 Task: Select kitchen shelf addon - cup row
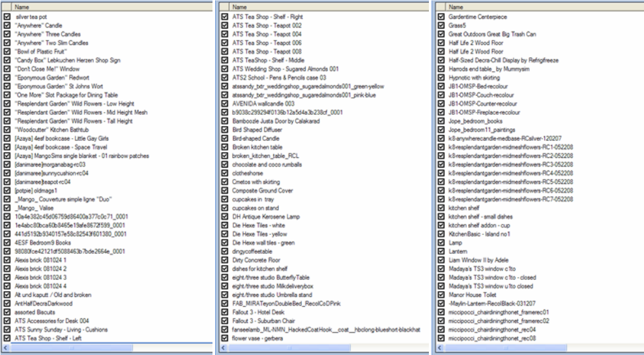coord(479,225)
